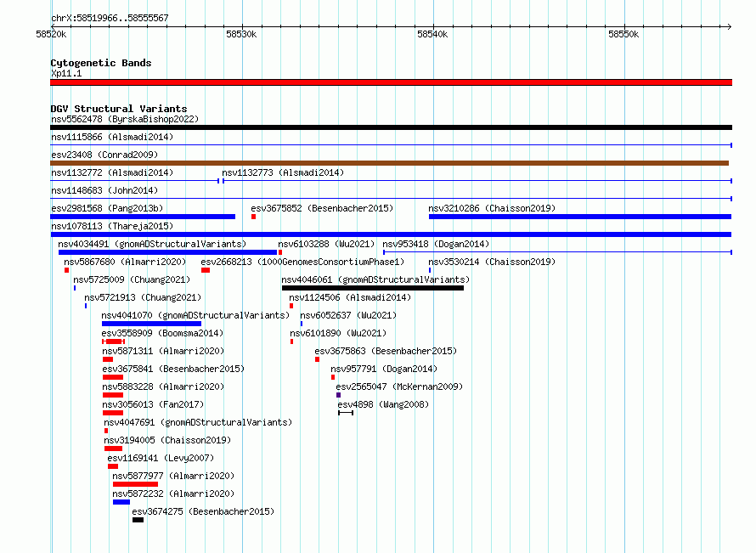This screenshot has height=553, width=756.
Task: Click nsv3056013 (Fan2017) label
Action: pyautogui.click(x=153, y=404)
